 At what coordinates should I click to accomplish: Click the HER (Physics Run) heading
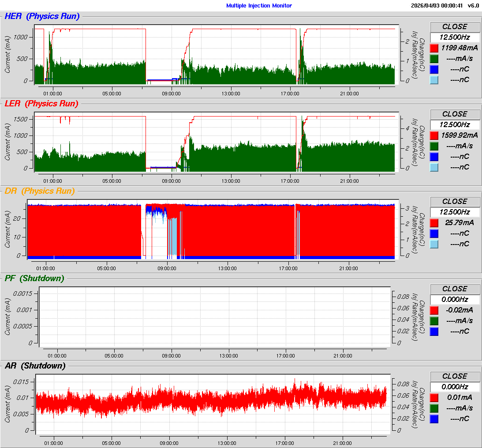pos(42,17)
